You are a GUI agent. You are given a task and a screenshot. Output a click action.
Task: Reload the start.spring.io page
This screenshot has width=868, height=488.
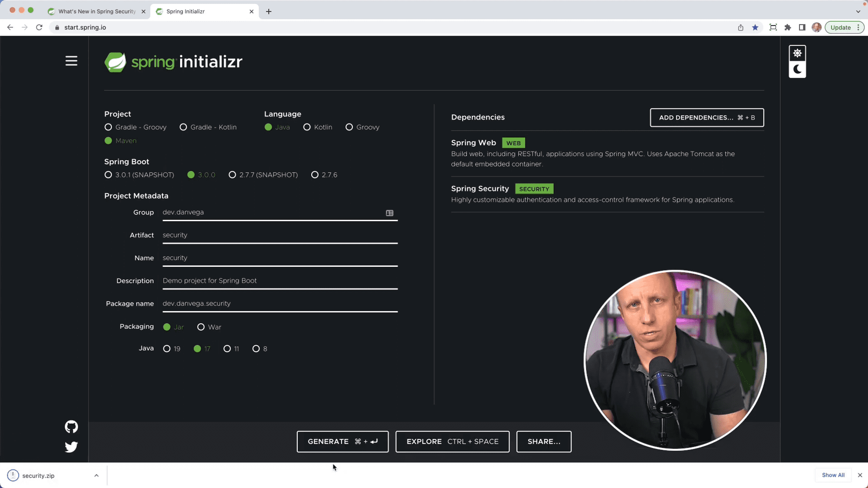[39, 27]
